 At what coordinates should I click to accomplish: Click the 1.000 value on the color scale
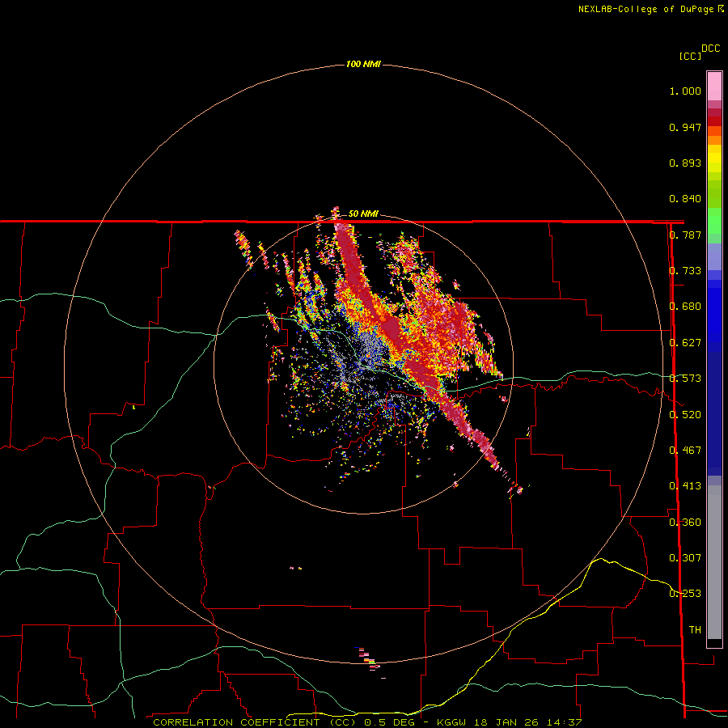pyautogui.click(x=685, y=91)
